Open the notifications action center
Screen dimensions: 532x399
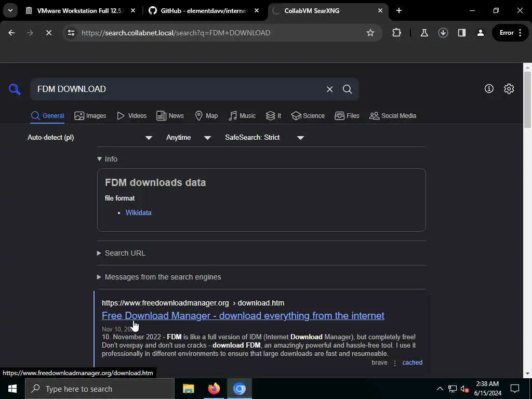click(x=515, y=389)
